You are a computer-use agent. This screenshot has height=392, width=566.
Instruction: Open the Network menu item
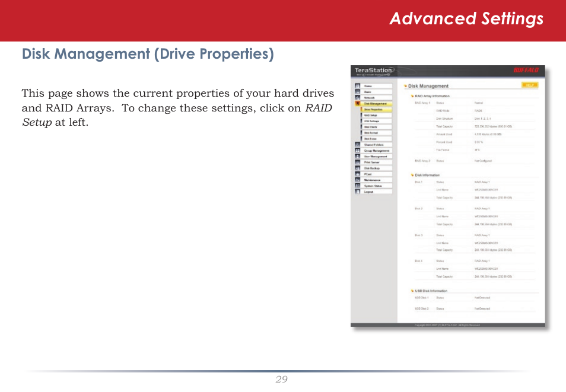pyautogui.click(x=377, y=97)
